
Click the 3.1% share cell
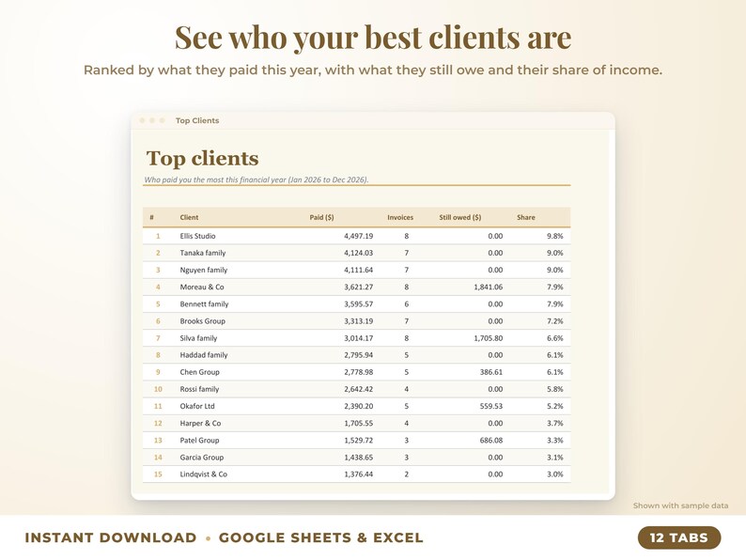(x=554, y=458)
